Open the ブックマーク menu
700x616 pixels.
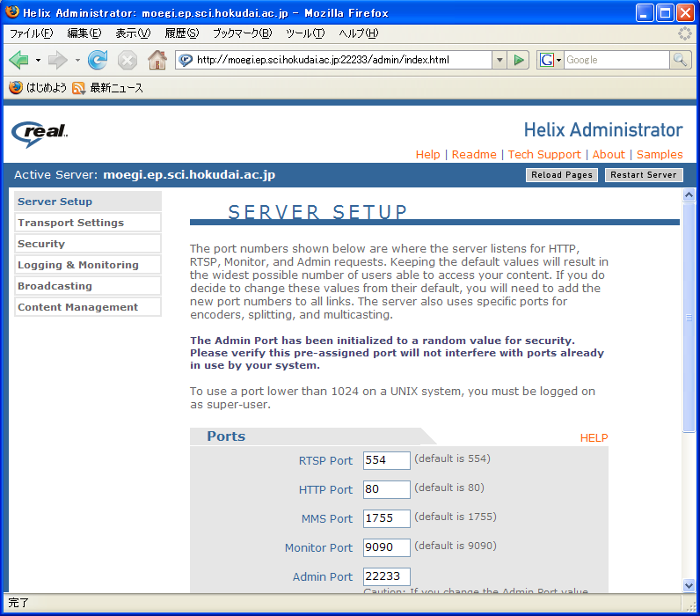click(243, 33)
